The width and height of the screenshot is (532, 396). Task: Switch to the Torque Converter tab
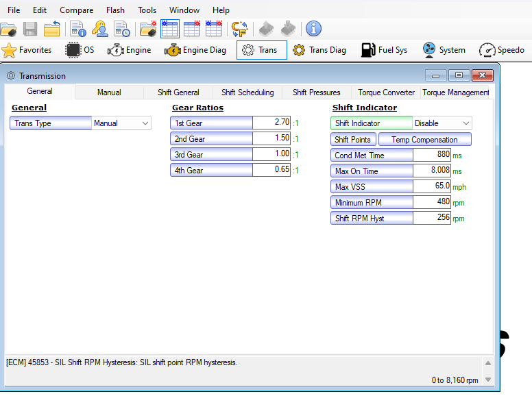coord(386,92)
